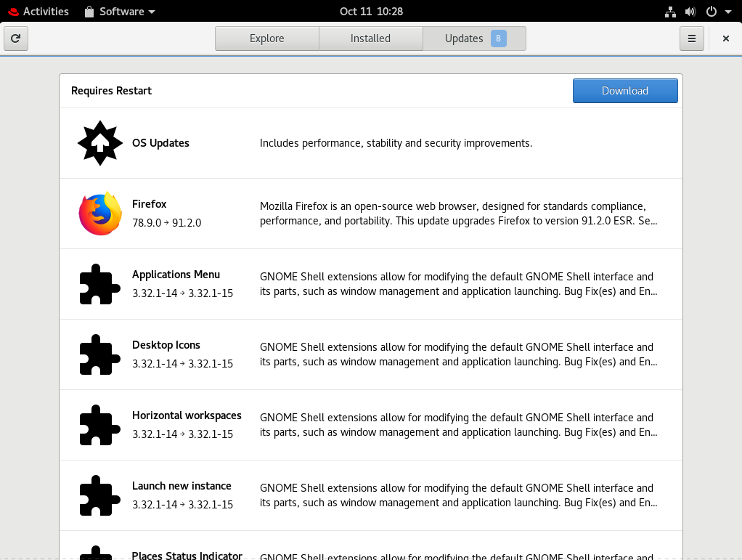Select the Updates tab

pos(474,38)
